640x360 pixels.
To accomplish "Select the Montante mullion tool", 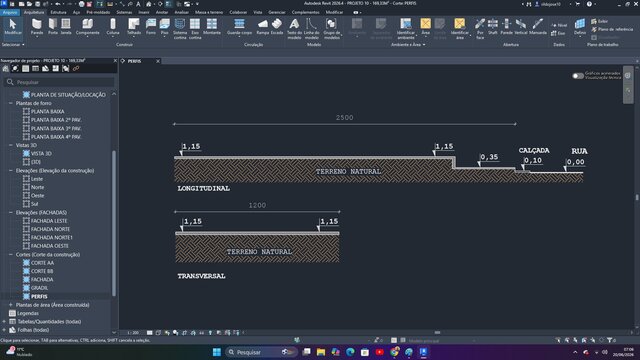I will 212,27.
